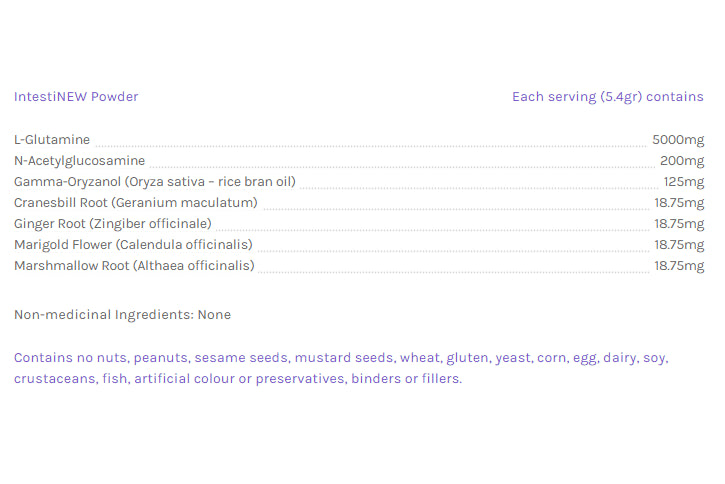Screen dimensions: 725x484
Task: Click the 5000mg dosage value
Action: [x=678, y=140]
